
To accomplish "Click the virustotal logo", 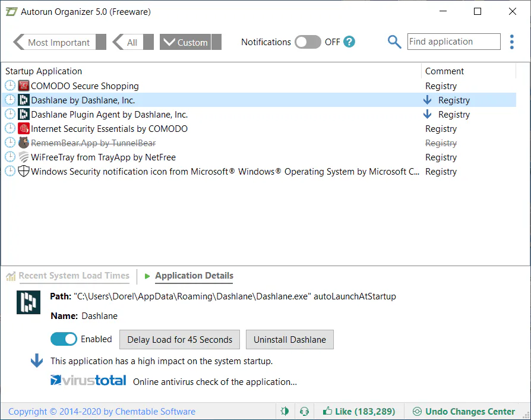I will coord(88,380).
